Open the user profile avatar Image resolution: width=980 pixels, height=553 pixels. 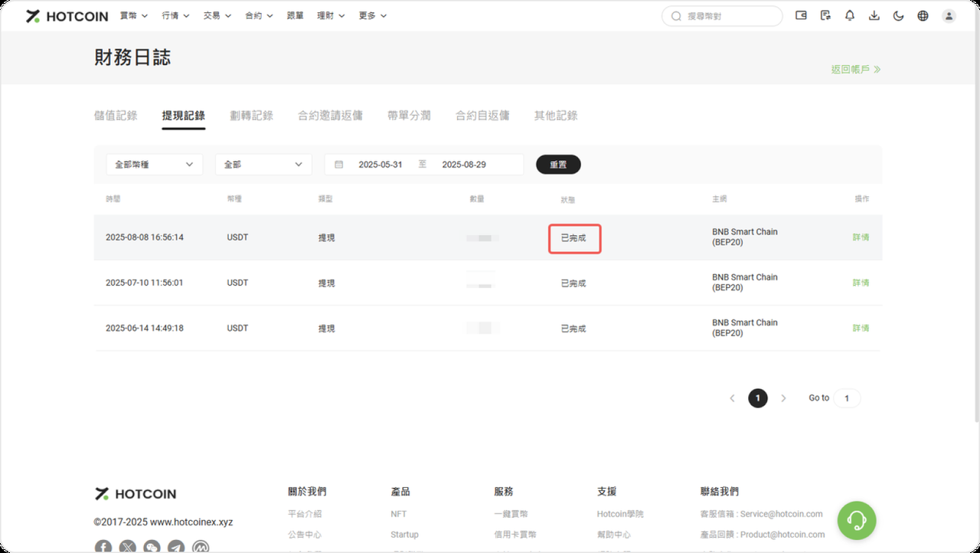click(949, 15)
